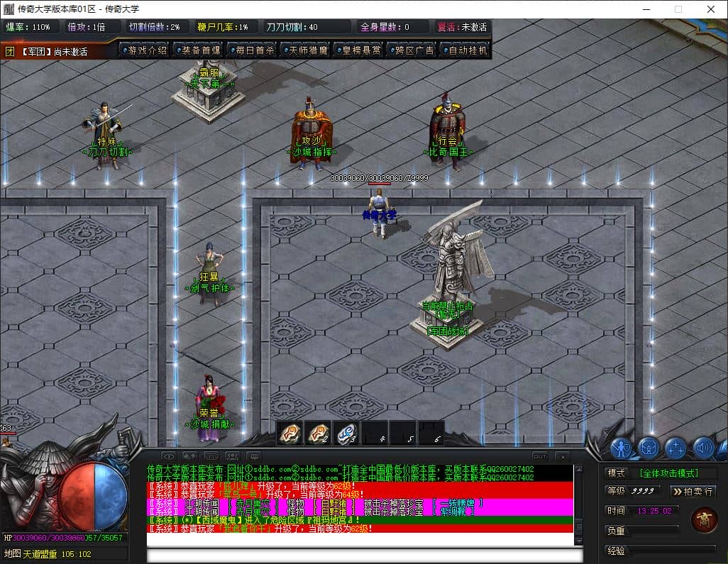Click the 【军团】尚未激活 text
This screenshot has width=728, height=564.
coord(55,52)
